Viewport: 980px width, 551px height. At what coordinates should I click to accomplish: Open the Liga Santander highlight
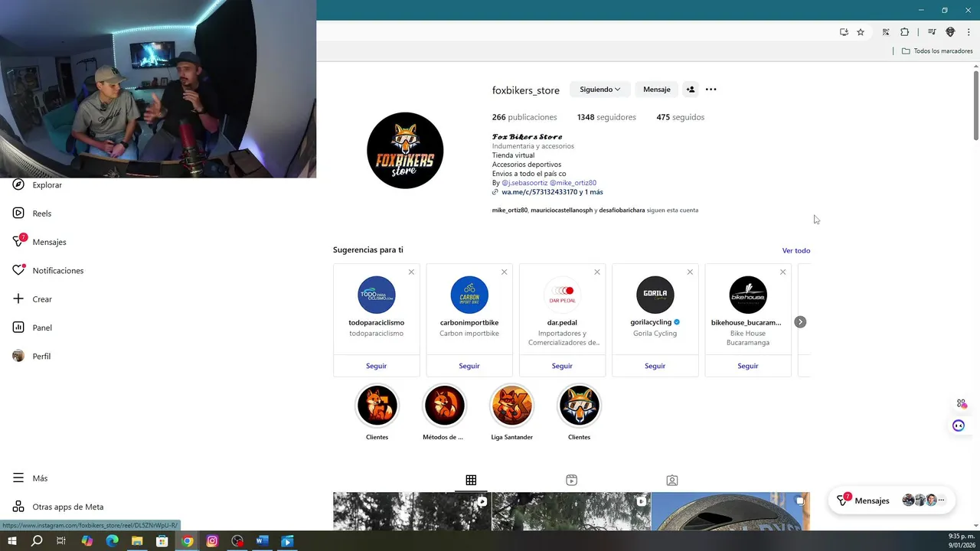coord(512,406)
